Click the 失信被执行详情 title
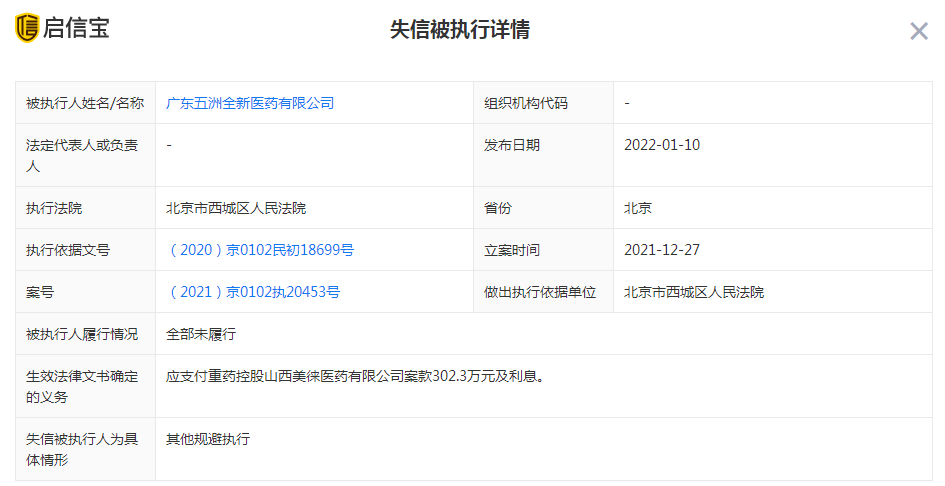Viewport: 945px width, 486px height. tap(460, 30)
